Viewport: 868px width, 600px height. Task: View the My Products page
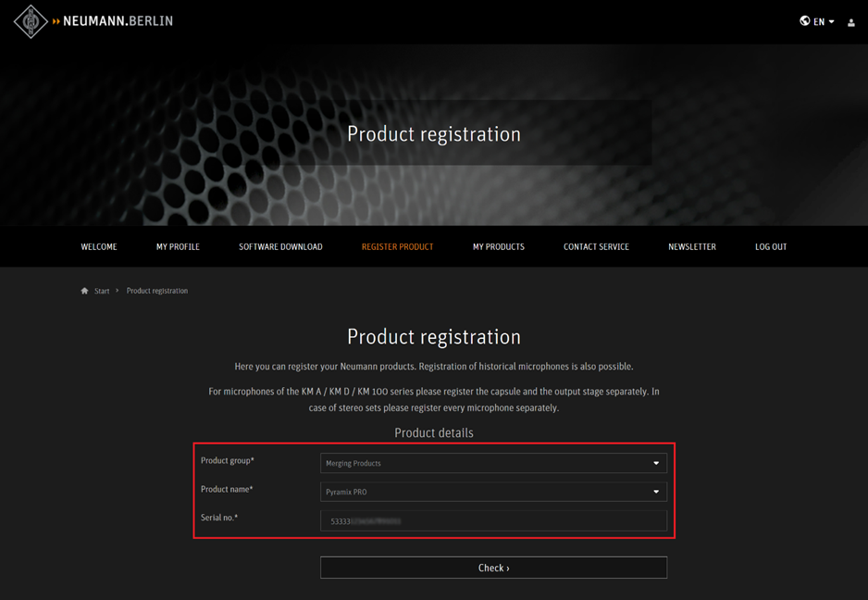pyautogui.click(x=498, y=247)
